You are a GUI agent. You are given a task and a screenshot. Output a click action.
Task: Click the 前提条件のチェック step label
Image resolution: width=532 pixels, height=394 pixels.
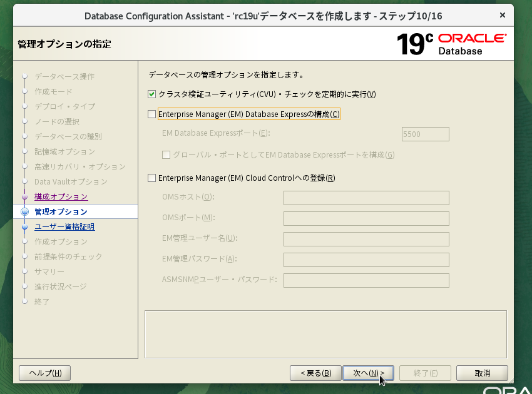click(68, 256)
